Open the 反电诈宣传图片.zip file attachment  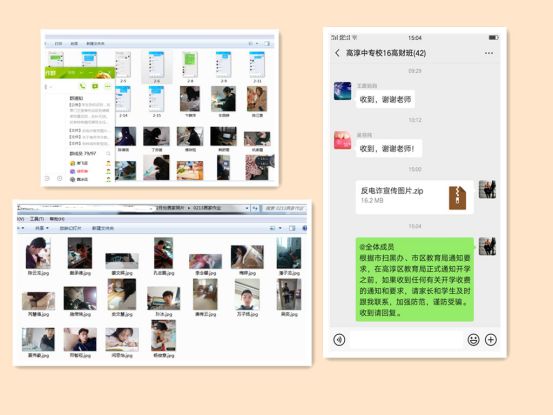pos(414,197)
